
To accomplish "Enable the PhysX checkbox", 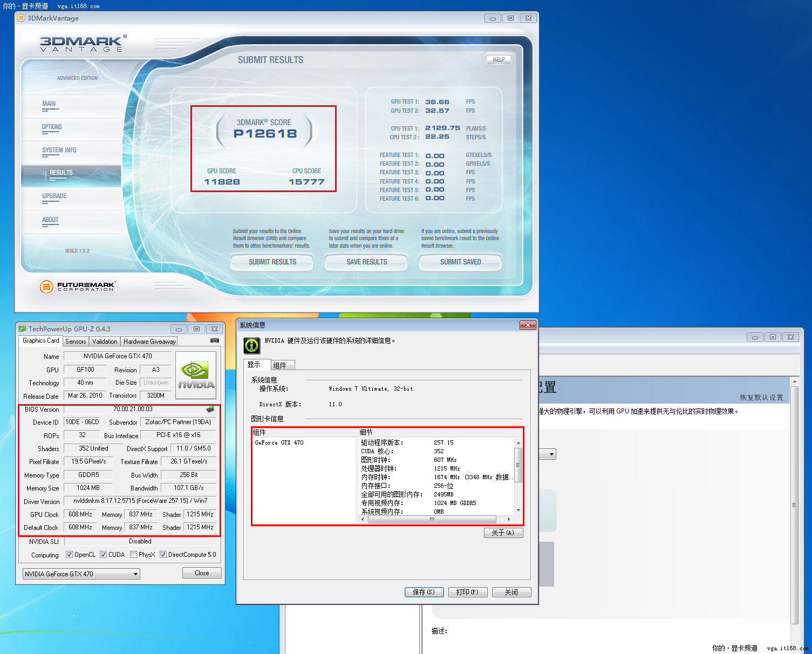I will (133, 555).
